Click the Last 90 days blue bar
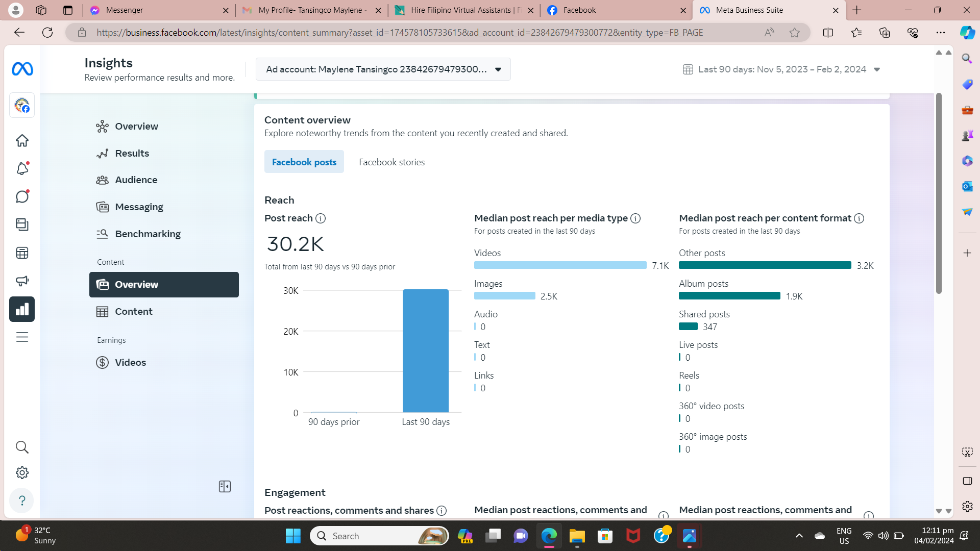The width and height of the screenshot is (980, 551). (x=425, y=351)
